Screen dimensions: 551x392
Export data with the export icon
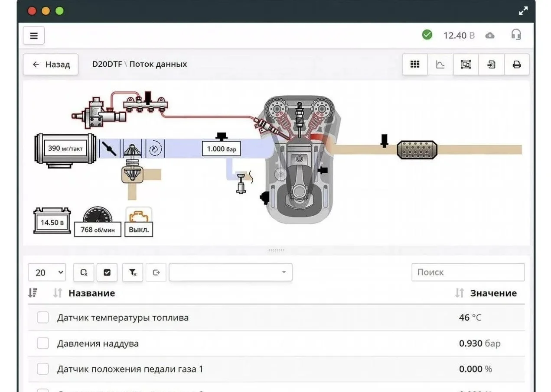[x=491, y=65]
